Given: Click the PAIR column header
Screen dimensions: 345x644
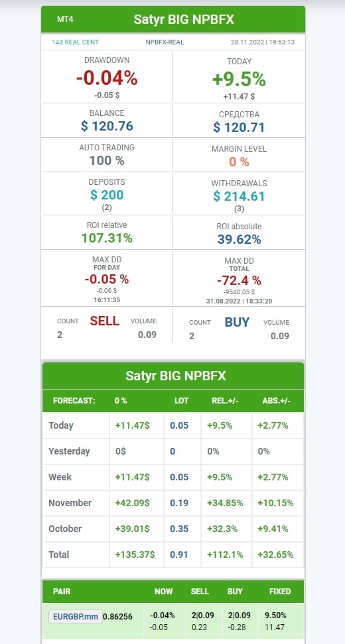Looking at the screenshot, I should coord(62,592).
